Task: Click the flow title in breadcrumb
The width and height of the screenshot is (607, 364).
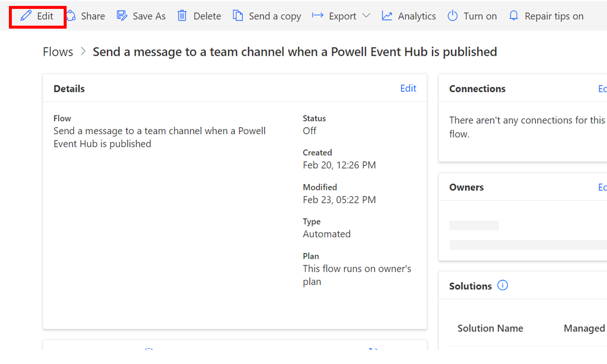Action: pyautogui.click(x=295, y=52)
